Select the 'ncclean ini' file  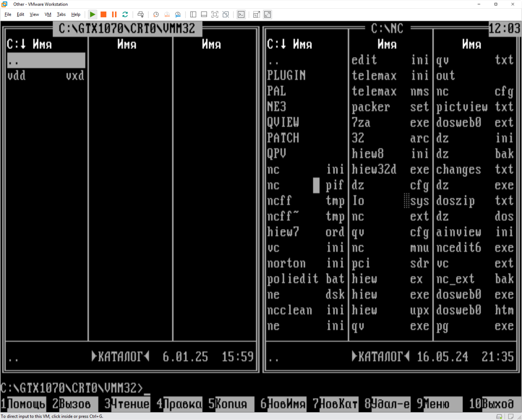306,310
